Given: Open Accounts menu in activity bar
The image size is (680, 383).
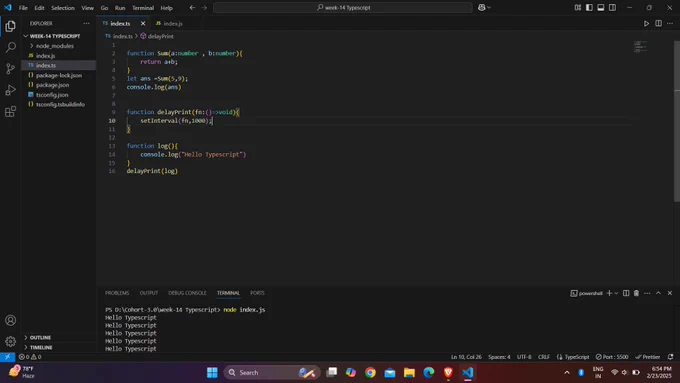Looking at the screenshot, I should [x=10, y=320].
